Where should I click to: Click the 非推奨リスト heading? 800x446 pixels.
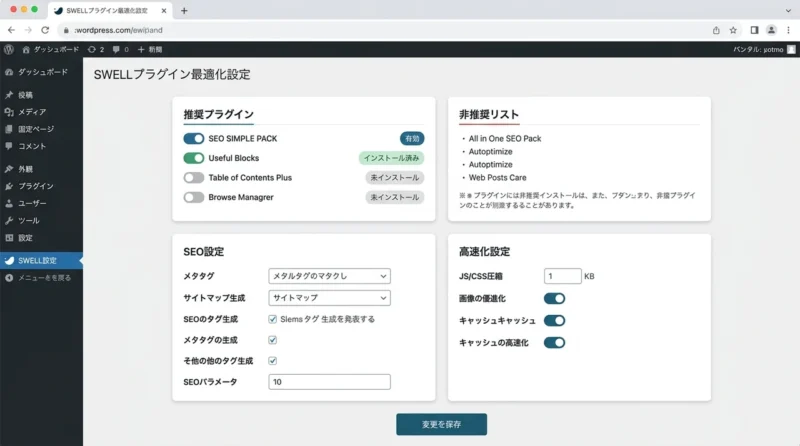click(489, 114)
